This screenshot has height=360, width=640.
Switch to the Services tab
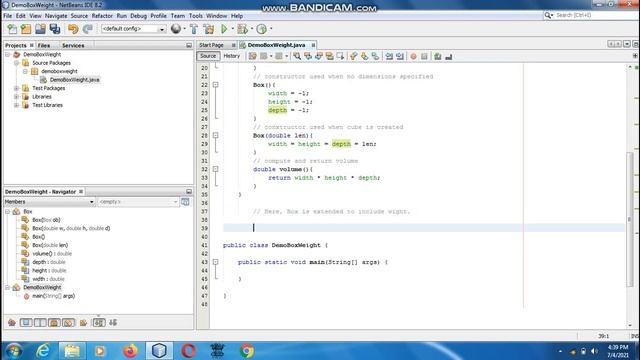[73, 45]
